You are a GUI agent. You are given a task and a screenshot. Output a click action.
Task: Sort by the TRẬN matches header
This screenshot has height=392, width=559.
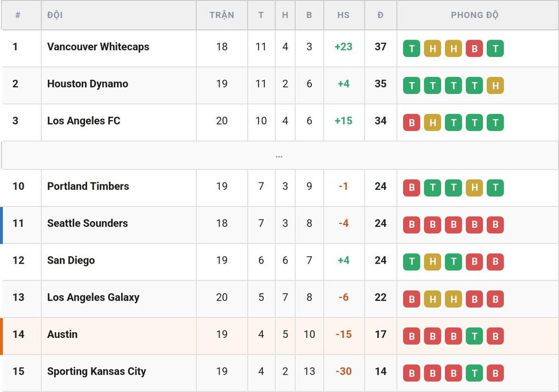[x=222, y=15]
